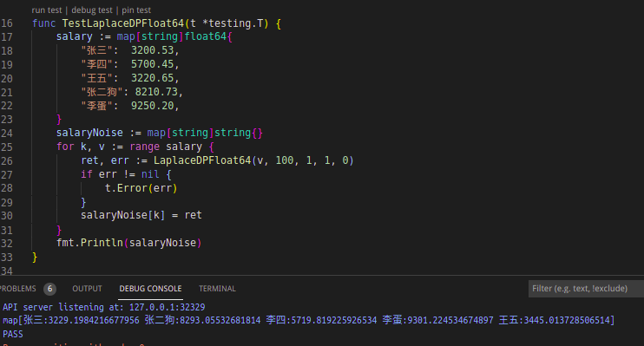Click line number 16 in the gutter
Screen dimensions: 644x346
point(7,23)
